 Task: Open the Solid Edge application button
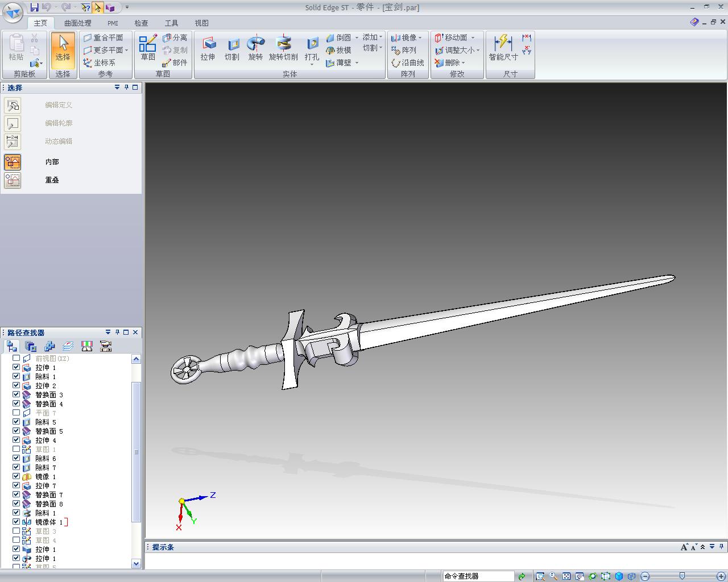click(x=13, y=11)
